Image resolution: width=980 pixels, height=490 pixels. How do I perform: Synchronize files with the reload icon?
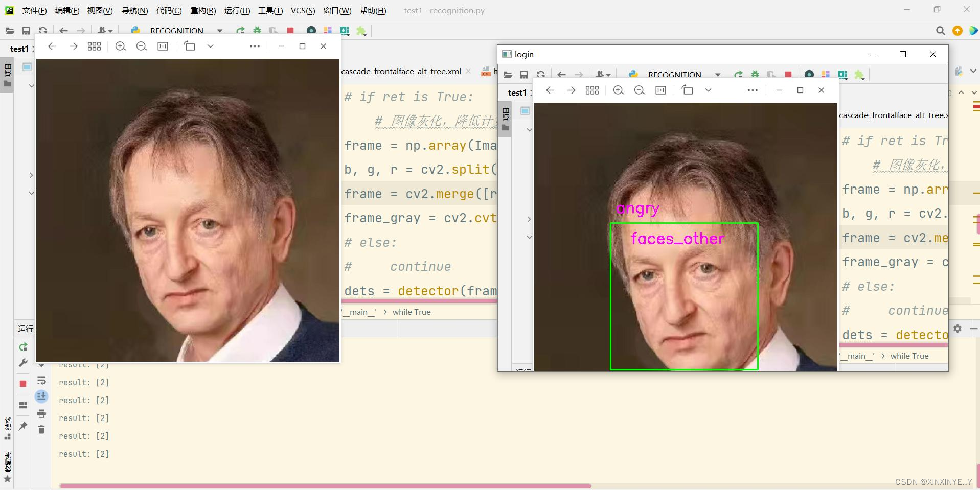43,31
